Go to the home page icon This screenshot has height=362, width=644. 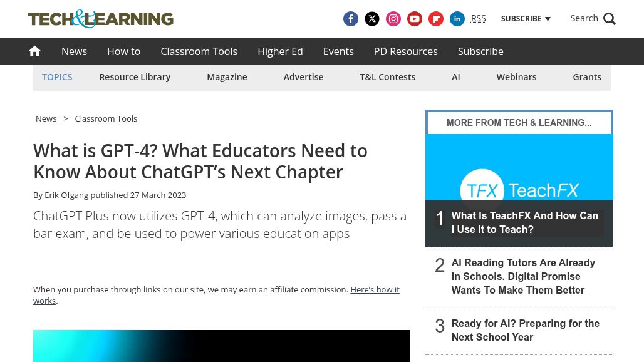(x=34, y=51)
